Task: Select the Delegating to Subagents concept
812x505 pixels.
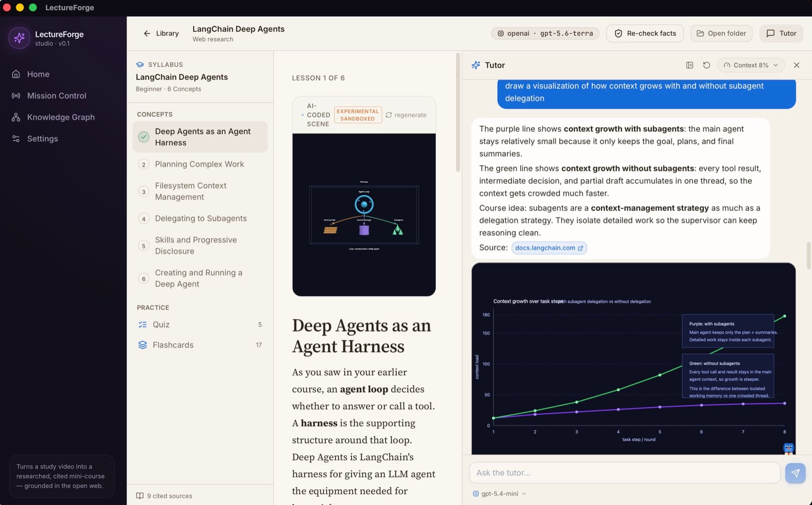Action: pyautogui.click(x=200, y=218)
